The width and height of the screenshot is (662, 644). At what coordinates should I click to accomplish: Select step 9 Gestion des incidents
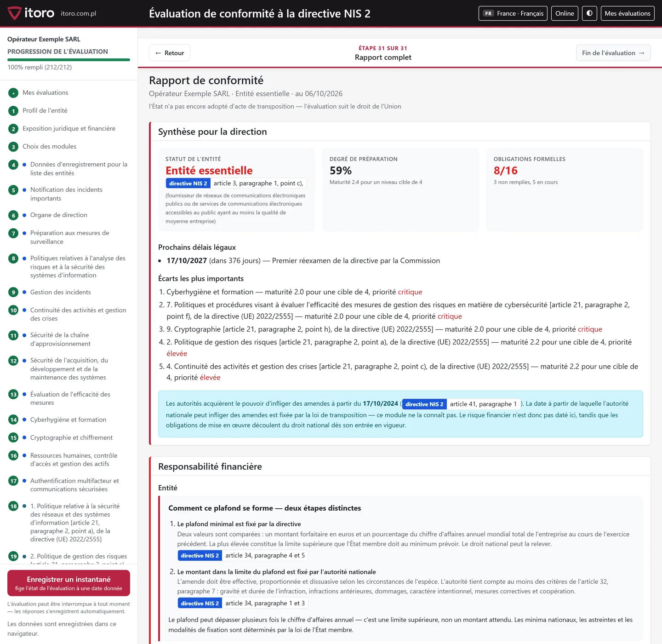[60, 292]
